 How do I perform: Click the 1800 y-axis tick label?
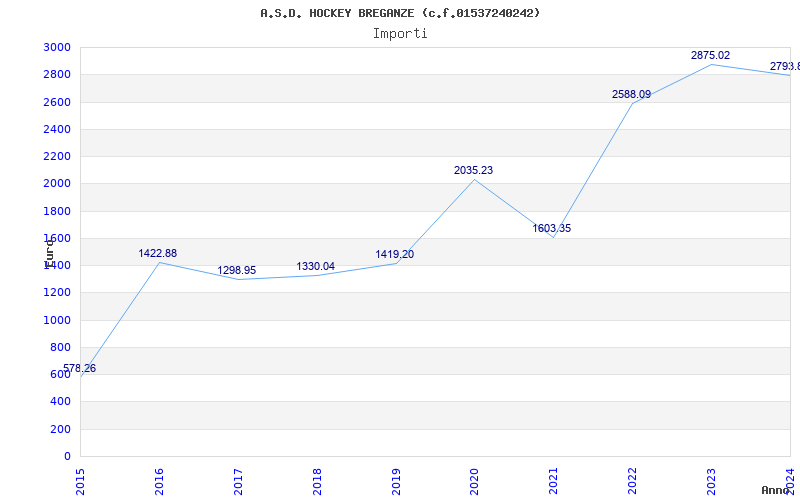click(57, 211)
